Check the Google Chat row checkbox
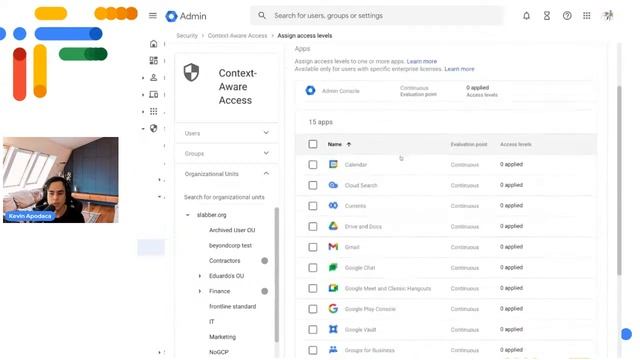 [x=313, y=268]
